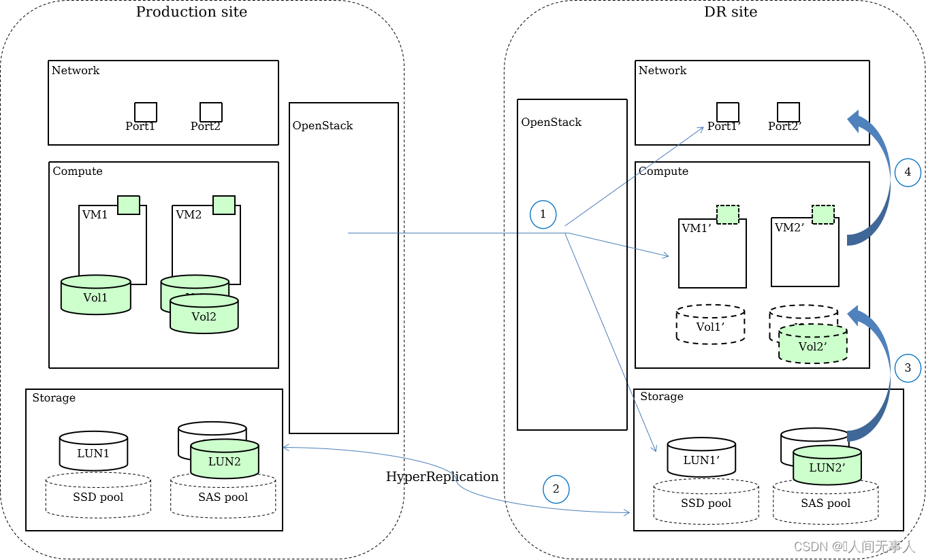
Task: Select the green LUN2' cylinder
Action: [827, 465]
